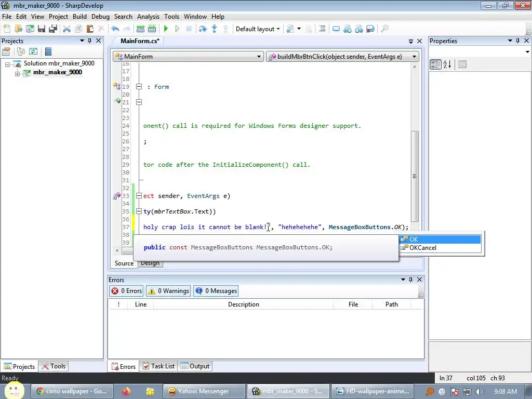Click the Cut scissors icon
This screenshot has height=399, width=532.
67,29
